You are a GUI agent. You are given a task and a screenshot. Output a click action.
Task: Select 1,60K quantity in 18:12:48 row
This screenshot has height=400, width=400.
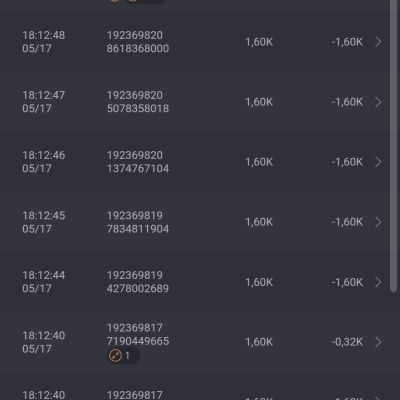click(x=259, y=42)
